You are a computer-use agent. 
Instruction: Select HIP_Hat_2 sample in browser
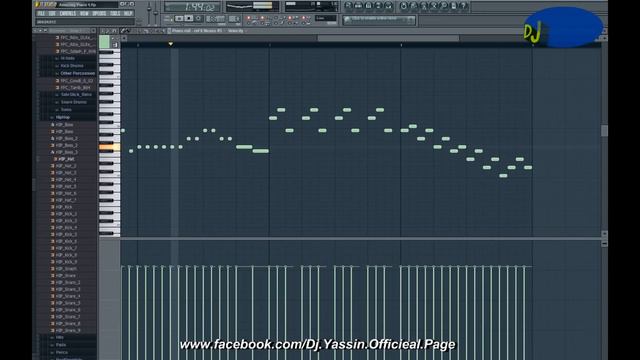point(66,166)
